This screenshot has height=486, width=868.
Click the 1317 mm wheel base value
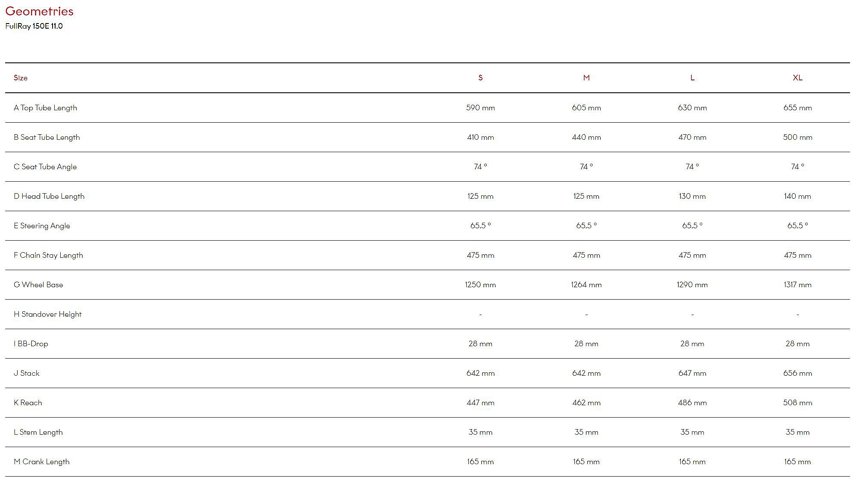coord(797,285)
